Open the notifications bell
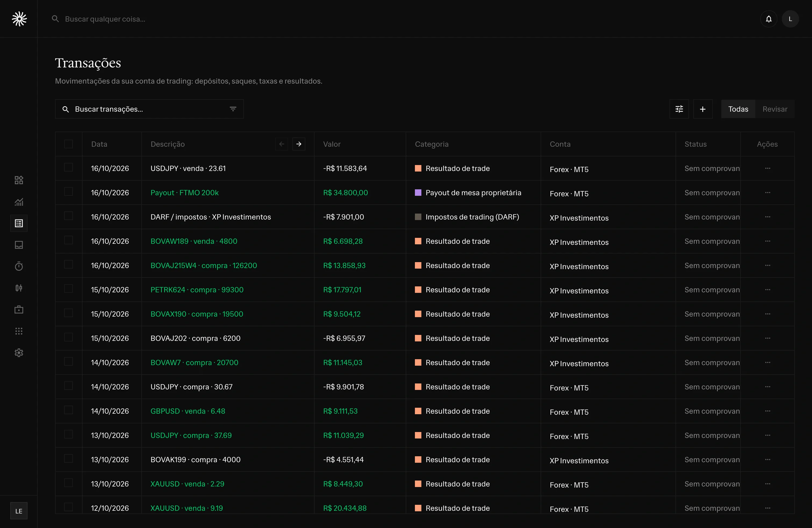The height and width of the screenshot is (528, 812). pyautogui.click(x=768, y=19)
